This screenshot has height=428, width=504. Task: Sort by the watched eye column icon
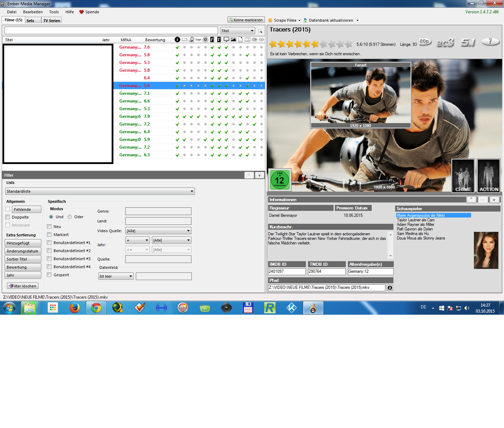(261, 40)
